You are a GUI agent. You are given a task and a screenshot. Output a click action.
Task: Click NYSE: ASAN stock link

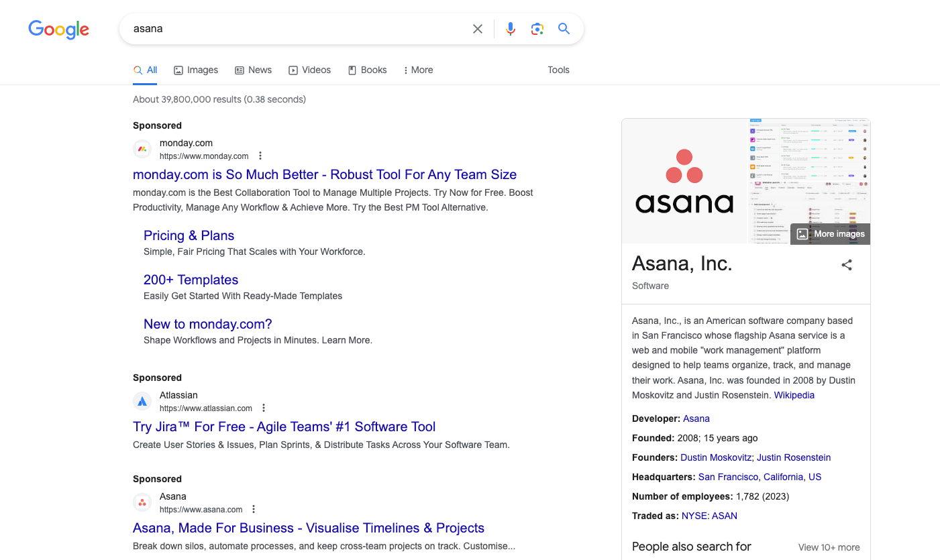click(x=709, y=516)
